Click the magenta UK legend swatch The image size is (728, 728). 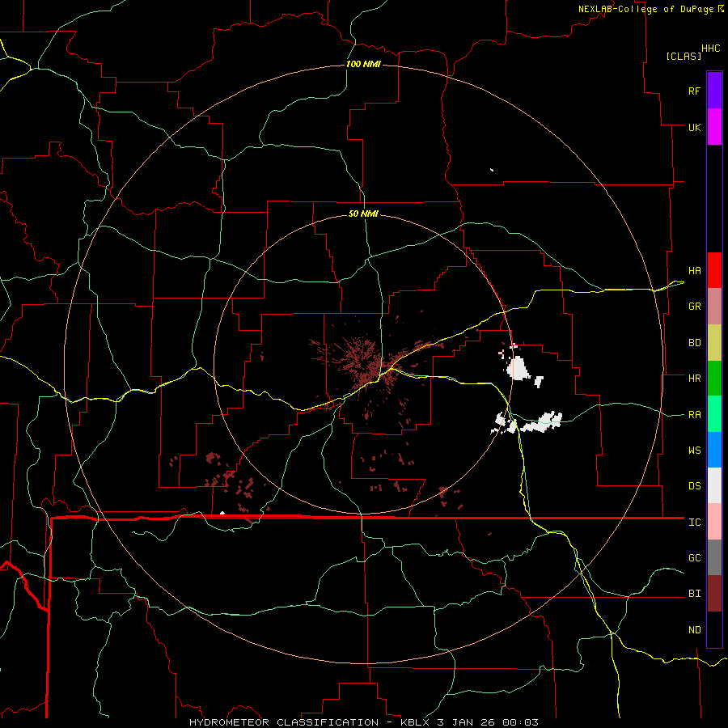[714, 127]
